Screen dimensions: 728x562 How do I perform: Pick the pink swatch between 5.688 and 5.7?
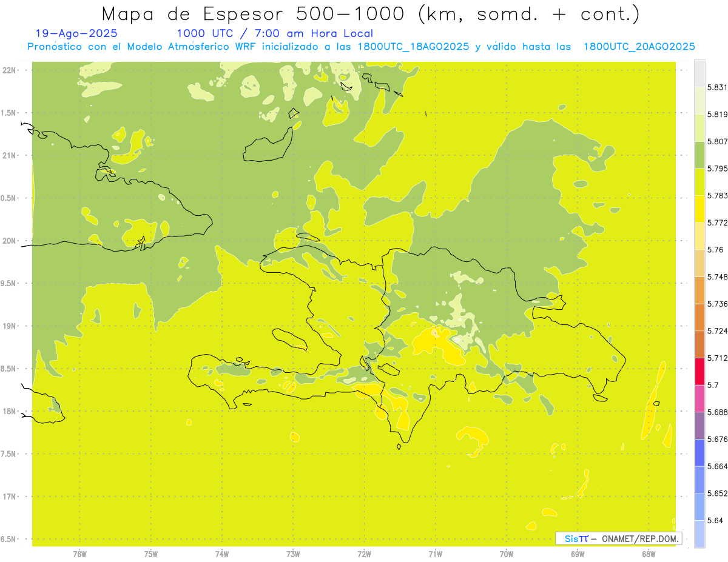(x=699, y=398)
